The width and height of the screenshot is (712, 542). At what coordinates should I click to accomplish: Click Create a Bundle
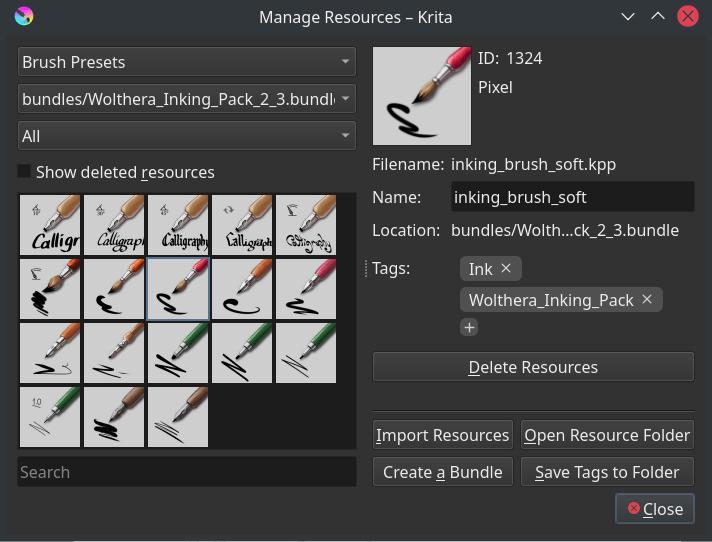click(442, 472)
